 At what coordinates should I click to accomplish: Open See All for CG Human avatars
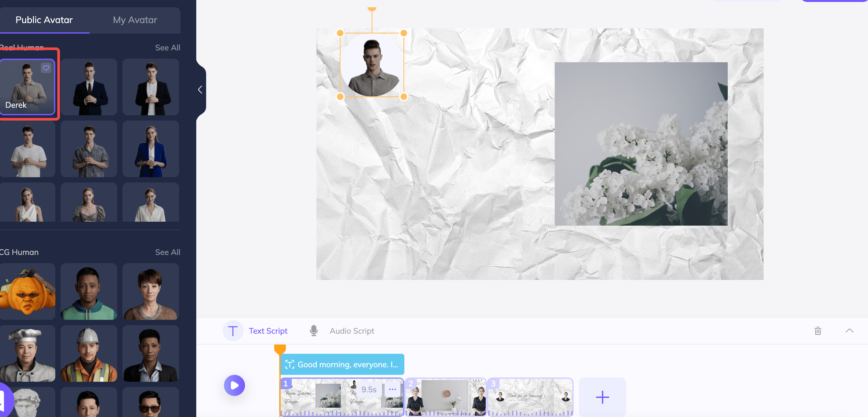[x=168, y=252]
